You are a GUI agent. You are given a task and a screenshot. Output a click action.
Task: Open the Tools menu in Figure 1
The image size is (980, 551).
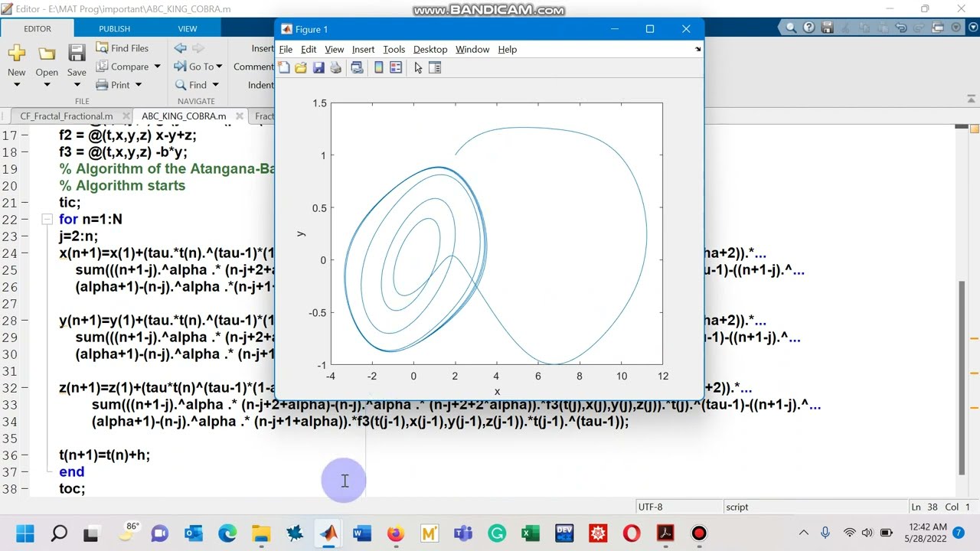[x=394, y=49]
